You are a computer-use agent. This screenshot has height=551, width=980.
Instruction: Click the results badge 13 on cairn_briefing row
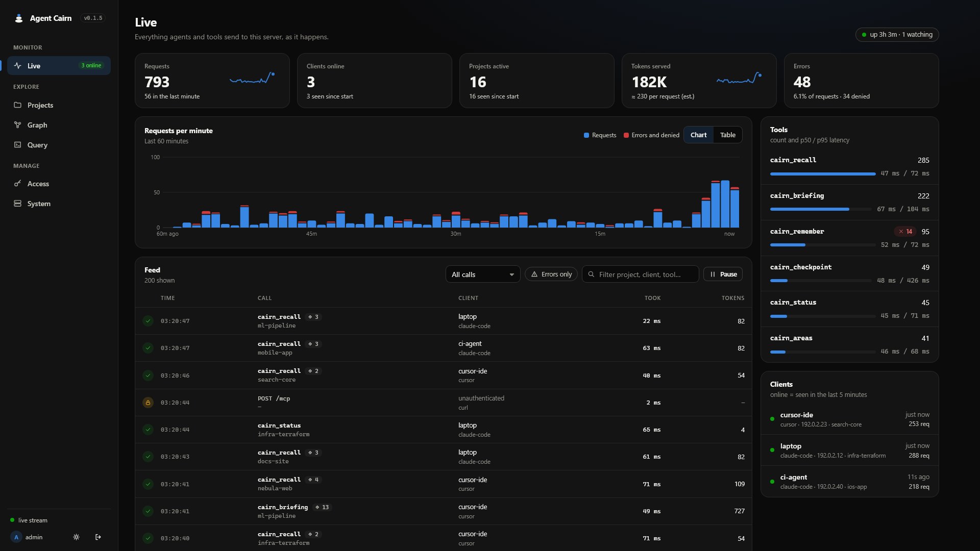tap(322, 507)
